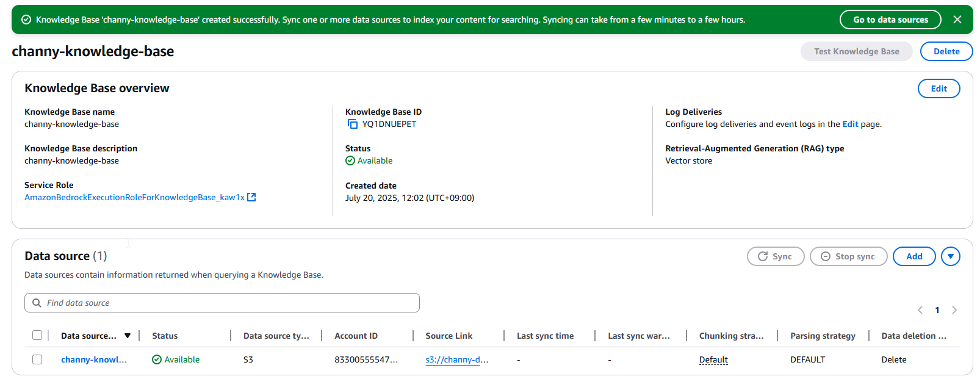980x379 pixels.
Task: Open AmazonBedrockExecutionRoleForKnowledgeBase_kaw1x role link
Action: coord(134,197)
